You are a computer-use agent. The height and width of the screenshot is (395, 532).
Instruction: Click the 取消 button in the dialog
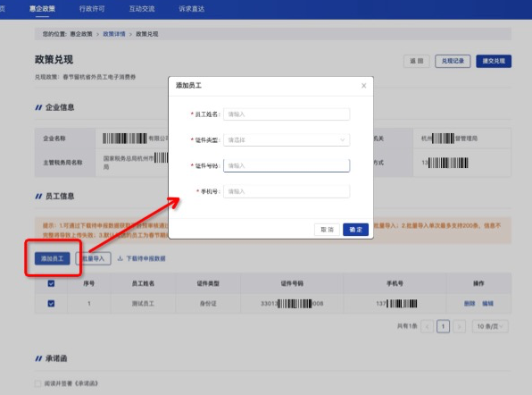tap(327, 230)
